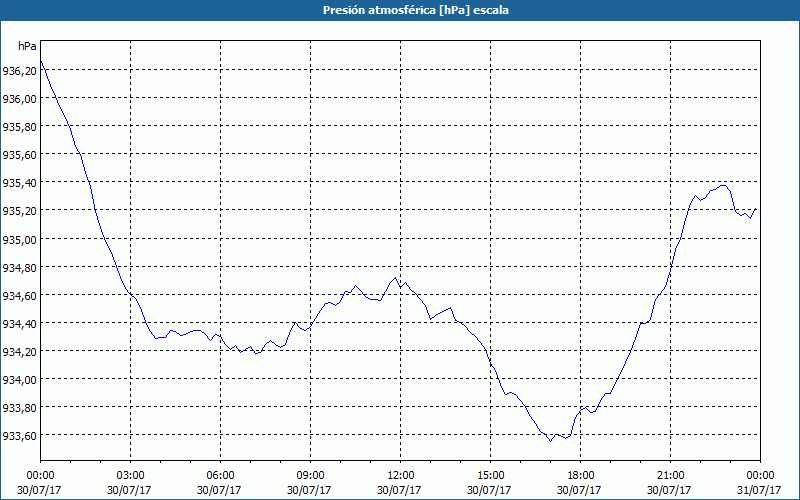Click the 00:00 time label dated 30/07/17
Viewport: 800px width, 500px height.
point(40,476)
